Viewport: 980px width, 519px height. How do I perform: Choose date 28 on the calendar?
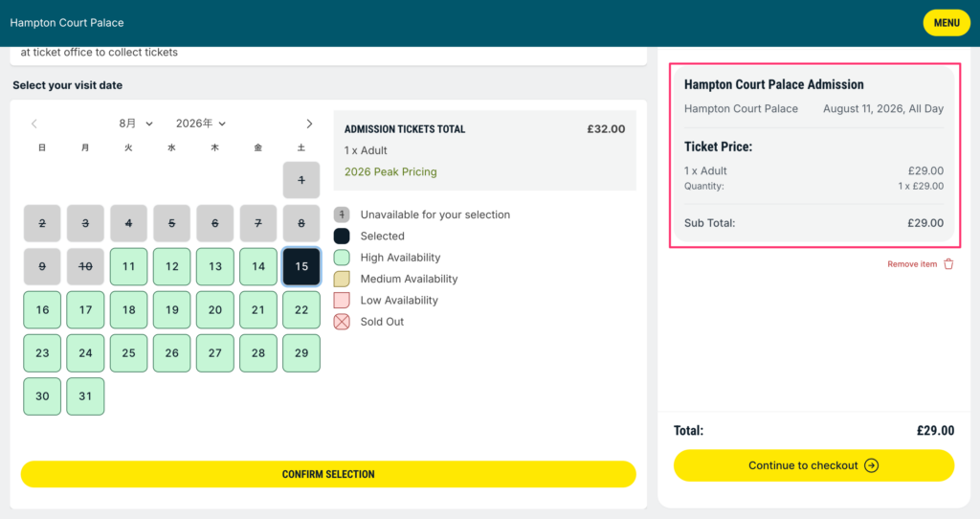click(x=258, y=352)
